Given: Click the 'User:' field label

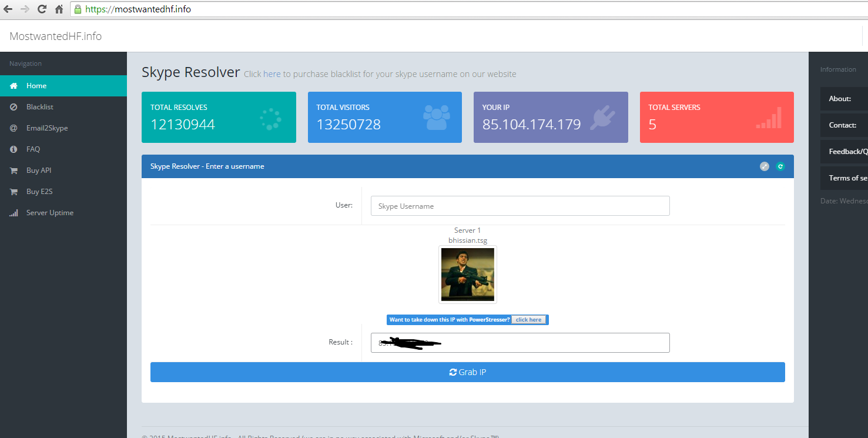Looking at the screenshot, I should coord(344,205).
